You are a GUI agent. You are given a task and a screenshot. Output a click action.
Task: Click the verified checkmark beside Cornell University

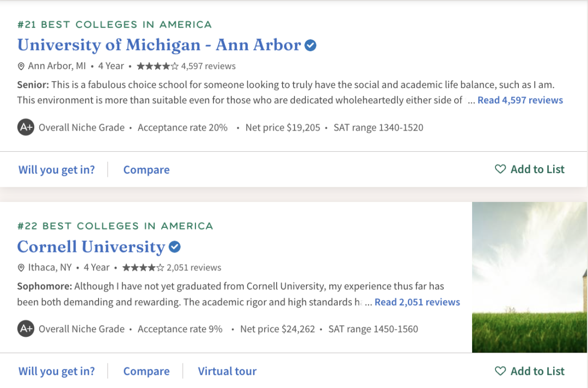point(174,247)
